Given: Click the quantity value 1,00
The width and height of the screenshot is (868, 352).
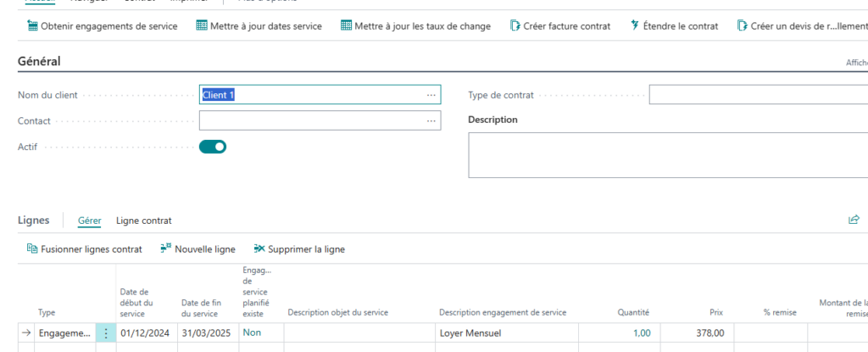Looking at the screenshot, I should tap(641, 333).
